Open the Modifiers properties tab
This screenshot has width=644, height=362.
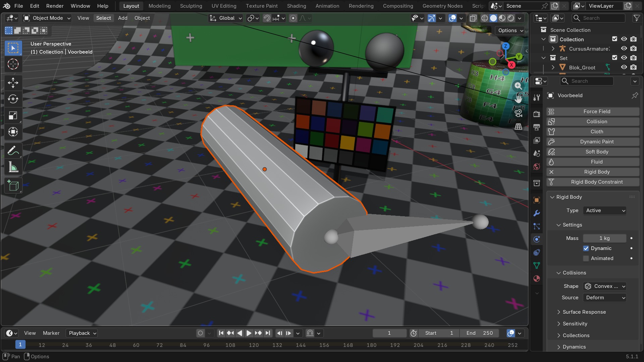pos(537,213)
